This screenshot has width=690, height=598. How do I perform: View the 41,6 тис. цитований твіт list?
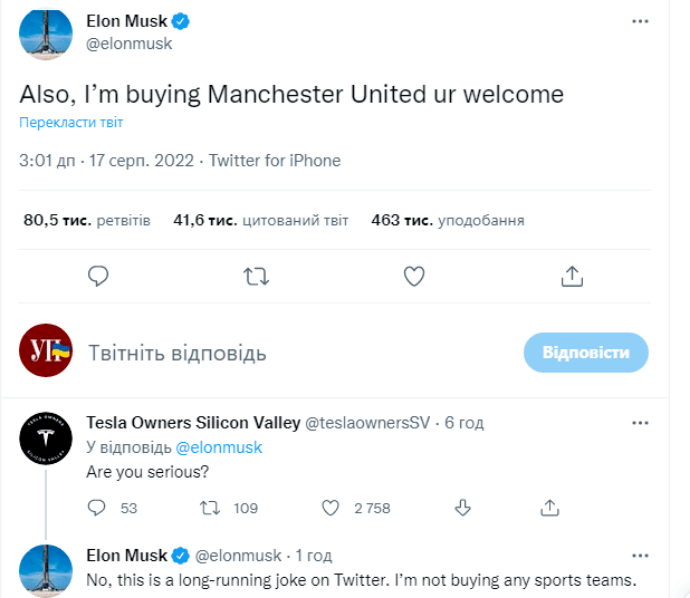[x=260, y=220]
